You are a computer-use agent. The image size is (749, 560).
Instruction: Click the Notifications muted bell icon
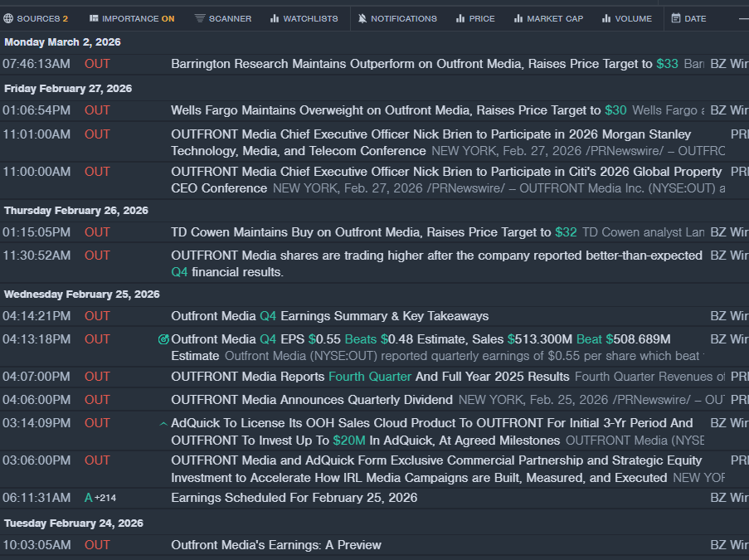pyautogui.click(x=362, y=18)
